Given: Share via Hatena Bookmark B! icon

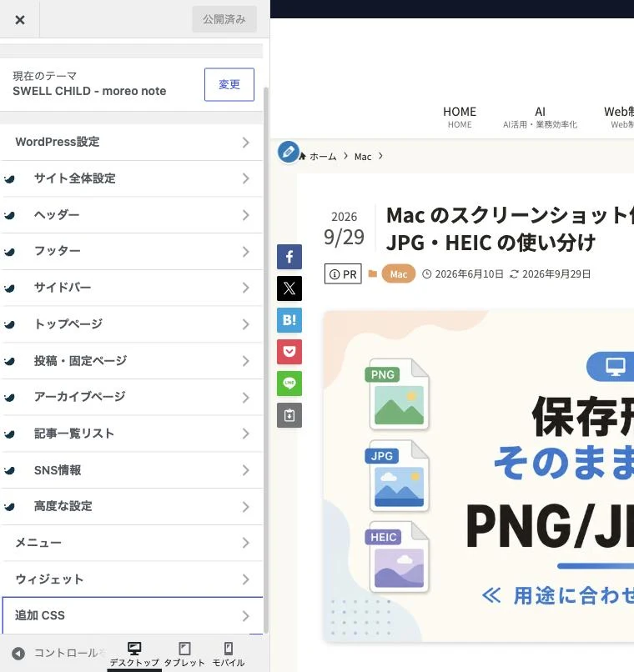Looking at the screenshot, I should tap(289, 320).
